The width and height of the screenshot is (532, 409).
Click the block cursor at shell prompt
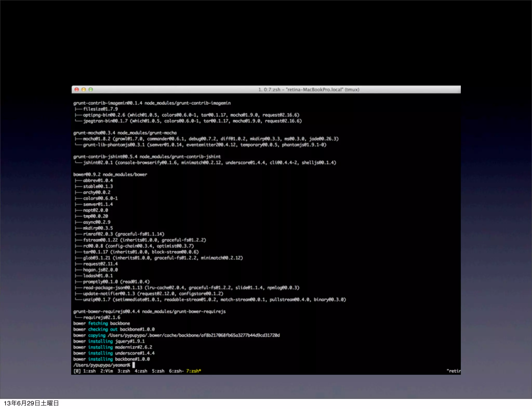coord(134,365)
